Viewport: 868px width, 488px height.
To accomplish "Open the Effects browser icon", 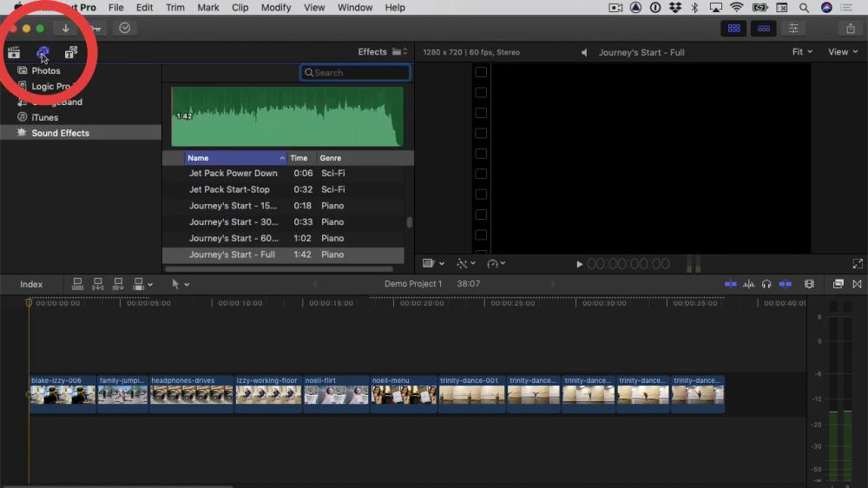I will [838, 284].
